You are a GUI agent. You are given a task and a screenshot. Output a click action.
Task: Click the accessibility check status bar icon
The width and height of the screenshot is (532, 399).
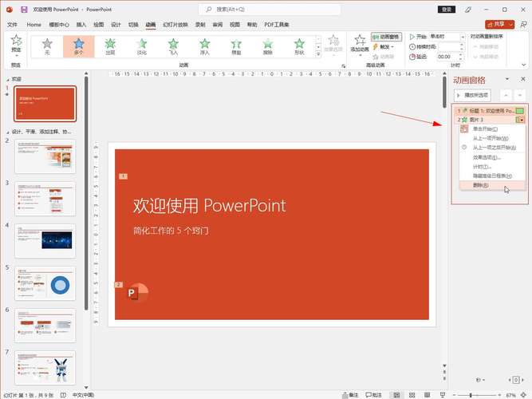tap(63, 395)
